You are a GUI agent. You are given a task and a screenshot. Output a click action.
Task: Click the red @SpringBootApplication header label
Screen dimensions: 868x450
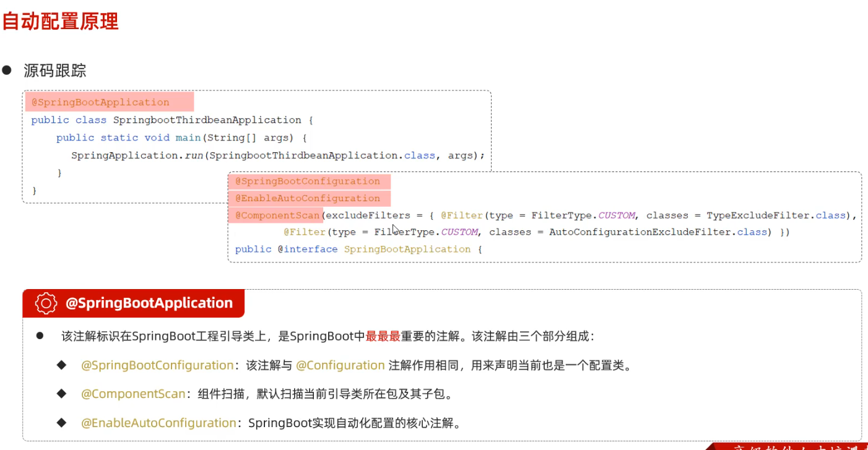point(149,303)
